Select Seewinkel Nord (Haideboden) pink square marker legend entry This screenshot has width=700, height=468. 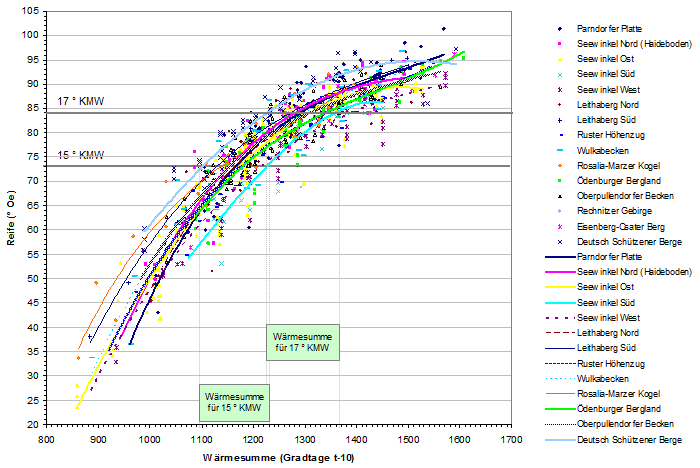point(625,44)
